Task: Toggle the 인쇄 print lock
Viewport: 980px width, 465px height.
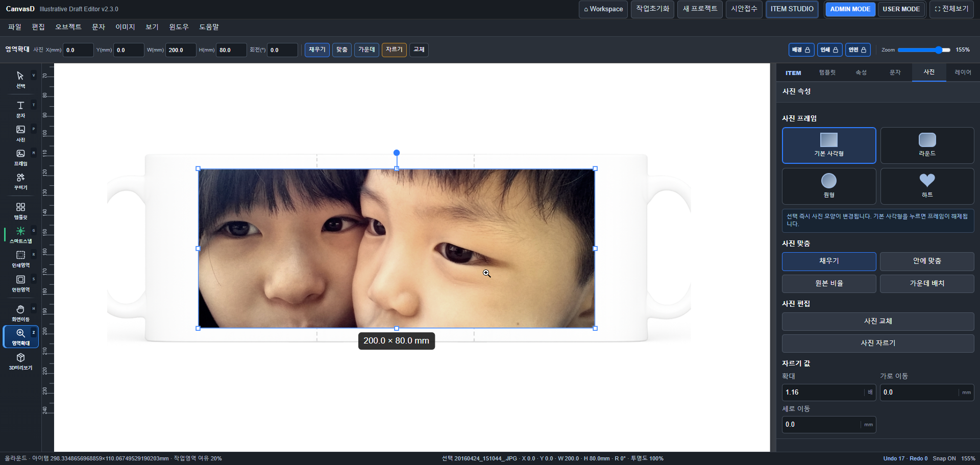Action: point(829,50)
